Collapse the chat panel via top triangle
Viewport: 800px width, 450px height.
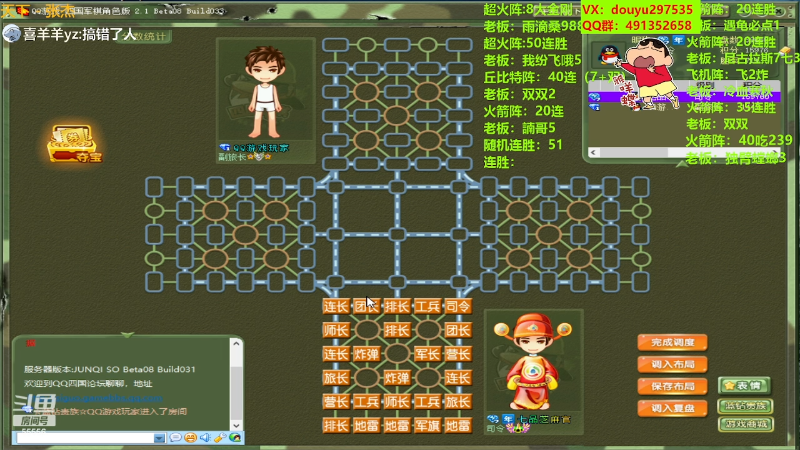coord(128,335)
